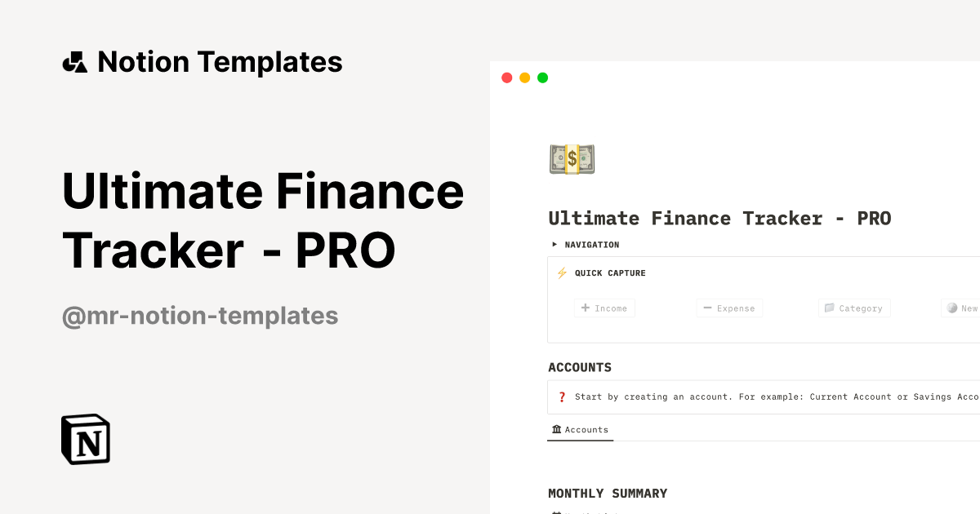Viewport: 980px width, 514px height.
Task: Click the globe icon next to New
Action: tap(951, 308)
